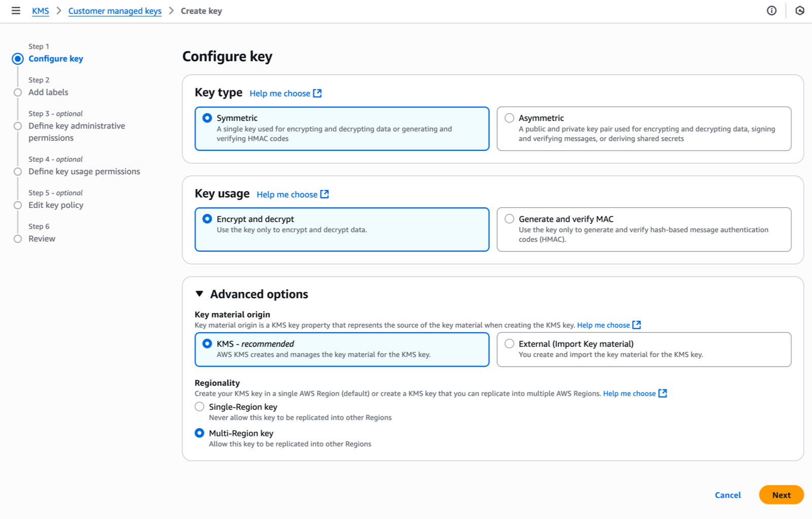Click the settings hexagon icon top right

800,11
